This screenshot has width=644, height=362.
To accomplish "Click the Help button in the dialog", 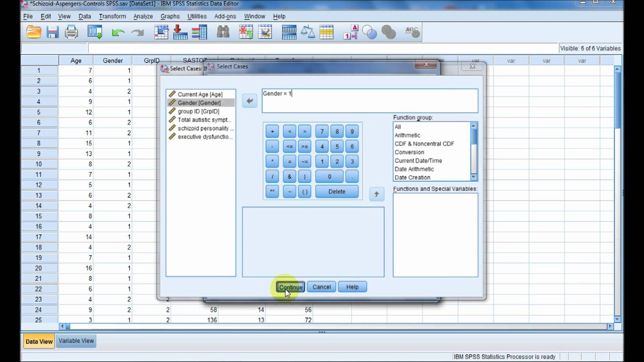I will click(x=352, y=287).
